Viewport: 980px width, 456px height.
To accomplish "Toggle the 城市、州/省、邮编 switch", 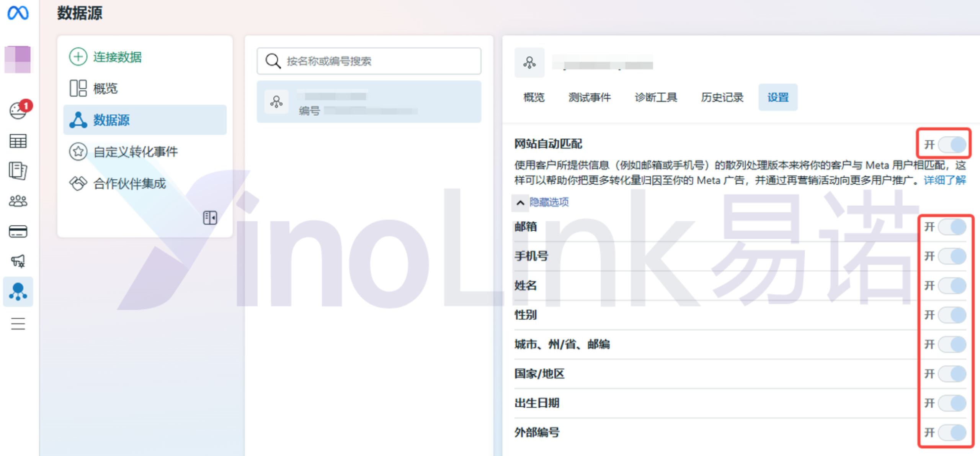I will pyautogui.click(x=952, y=344).
